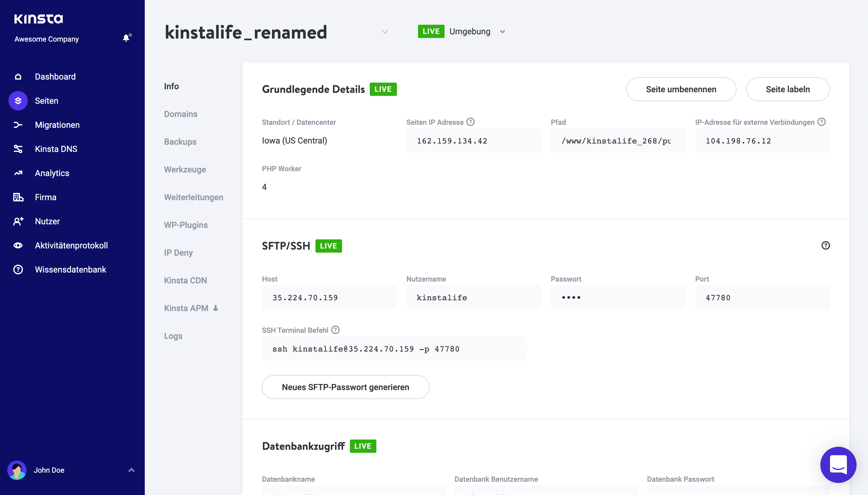The width and height of the screenshot is (868, 495).
Task: Click the Nutzer add-user icon
Action: (x=18, y=221)
